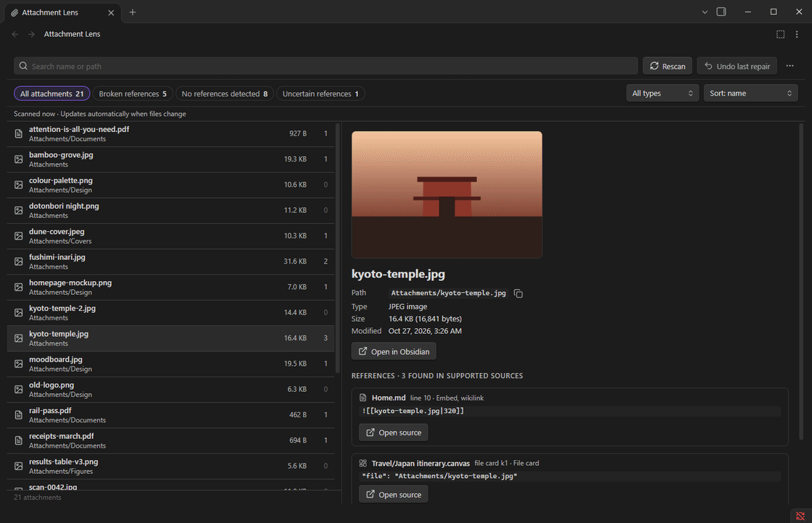Viewport: 812px width, 523px height.
Task: Click Open in Obsidian button
Action: click(394, 351)
